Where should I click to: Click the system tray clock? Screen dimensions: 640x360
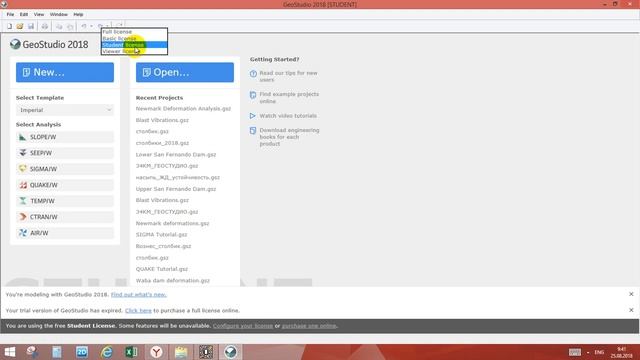pyautogui.click(x=621, y=352)
